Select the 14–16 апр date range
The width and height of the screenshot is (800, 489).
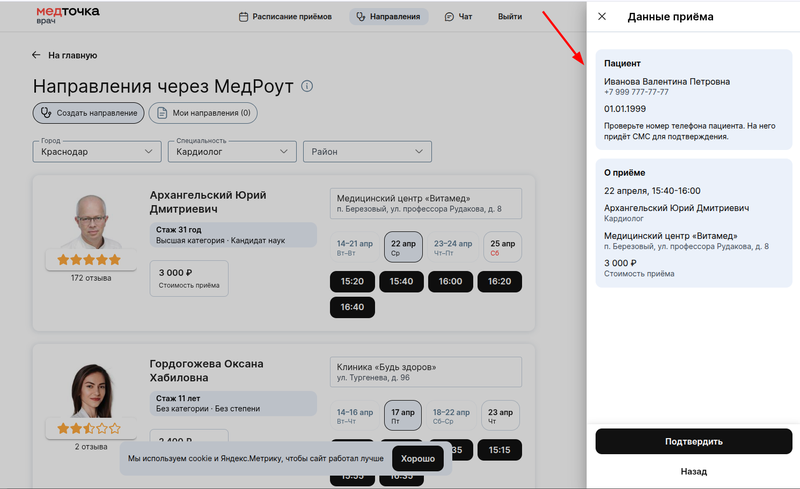[x=355, y=415]
